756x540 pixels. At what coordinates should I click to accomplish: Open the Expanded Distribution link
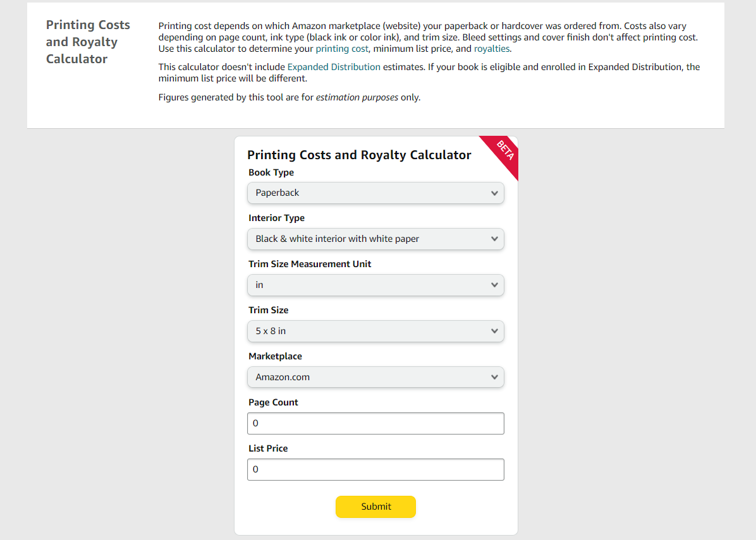[334, 66]
